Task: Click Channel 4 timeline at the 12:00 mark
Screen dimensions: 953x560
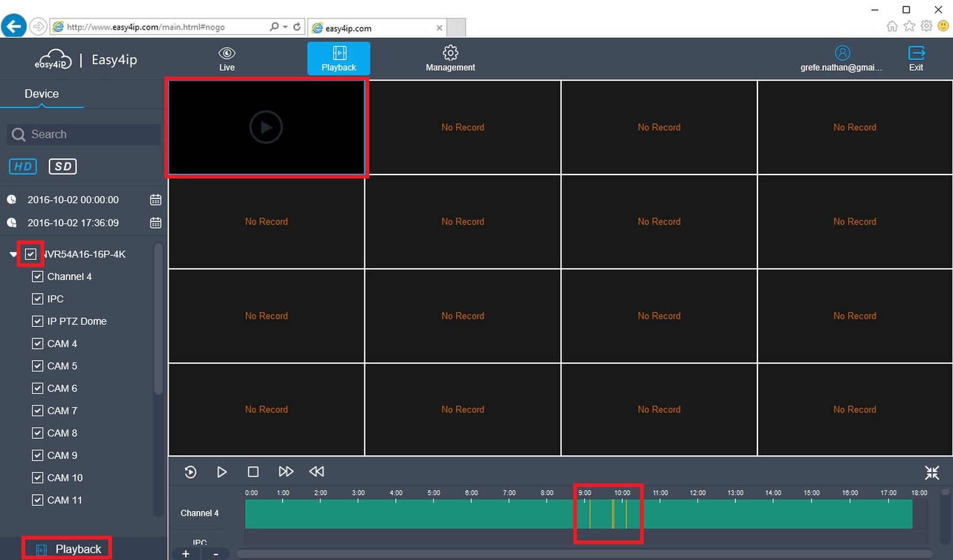Action: pos(697,514)
